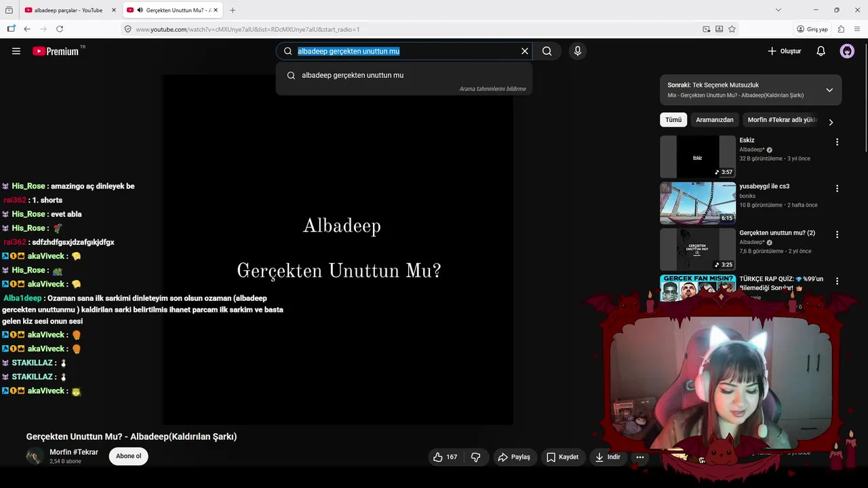Image resolution: width=868 pixels, height=488 pixels.
Task: Click the video player area
Action: (x=338, y=249)
